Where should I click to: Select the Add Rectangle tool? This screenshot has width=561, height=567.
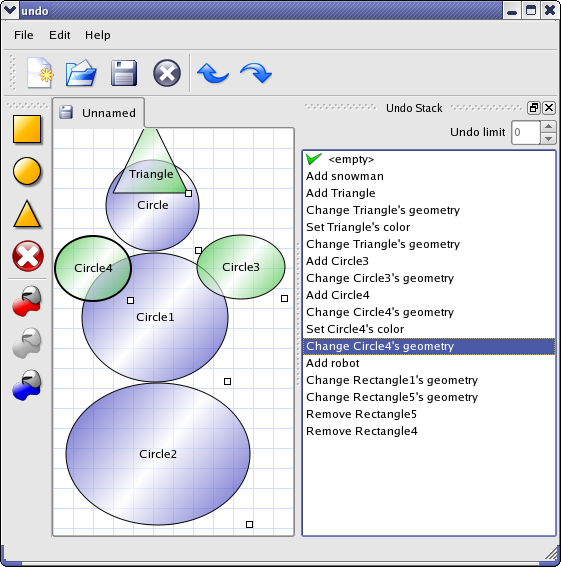point(27,129)
